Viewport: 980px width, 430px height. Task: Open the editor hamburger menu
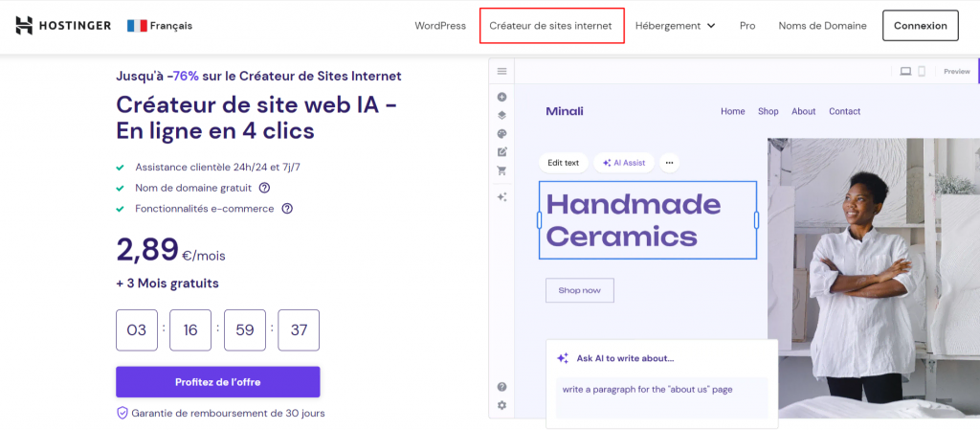(x=501, y=71)
